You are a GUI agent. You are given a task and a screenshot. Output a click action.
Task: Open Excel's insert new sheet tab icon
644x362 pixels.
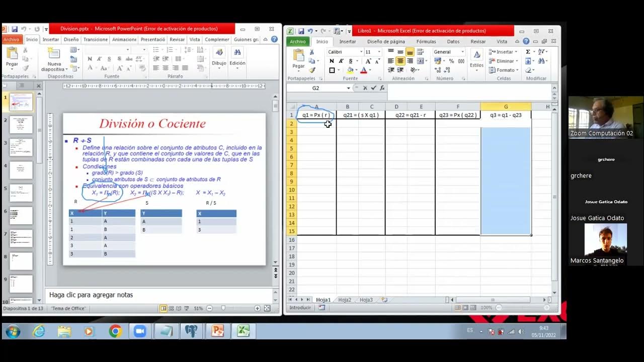coord(384,300)
